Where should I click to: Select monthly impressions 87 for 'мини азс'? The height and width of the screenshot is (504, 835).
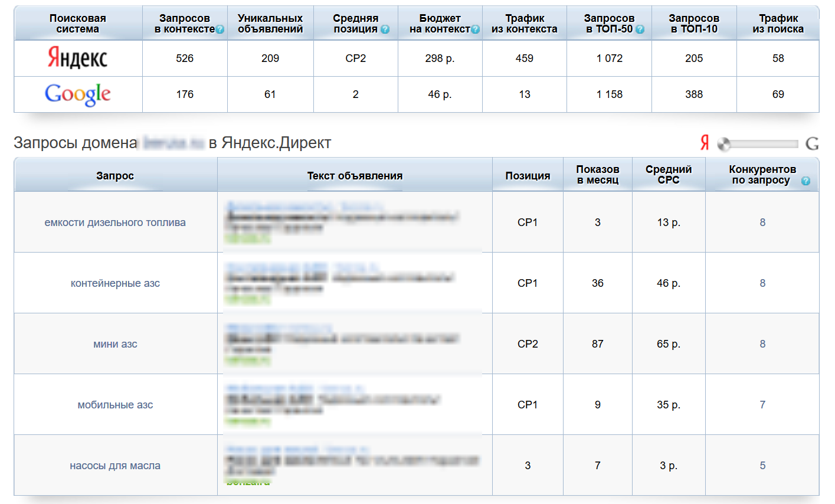598,344
